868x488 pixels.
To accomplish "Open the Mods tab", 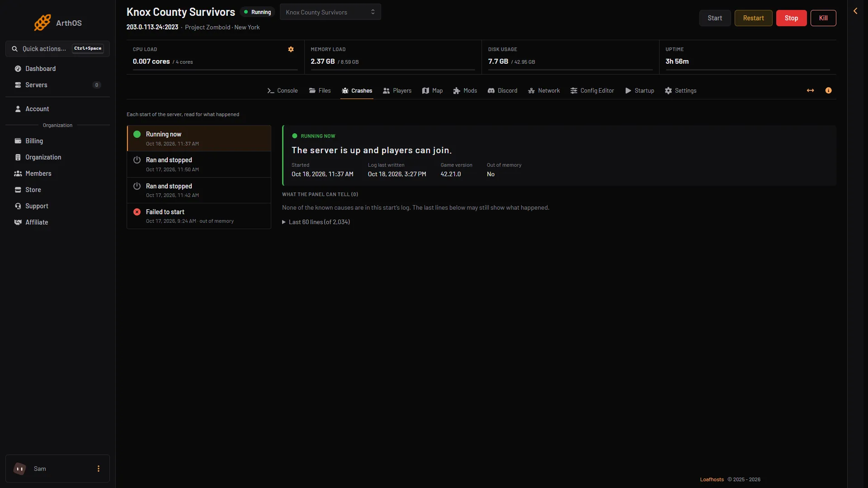I will click(x=465, y=90).
